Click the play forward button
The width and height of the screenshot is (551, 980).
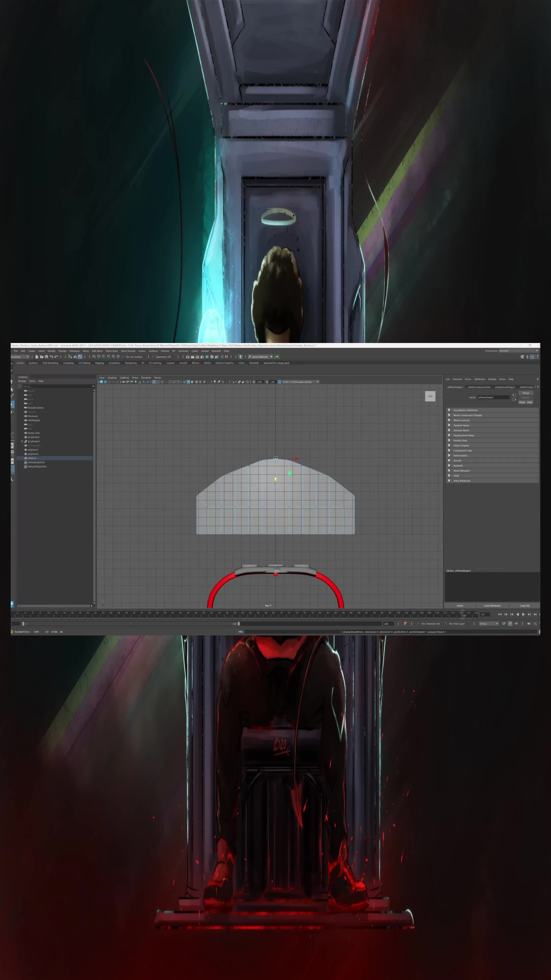(x=523, y=614)
